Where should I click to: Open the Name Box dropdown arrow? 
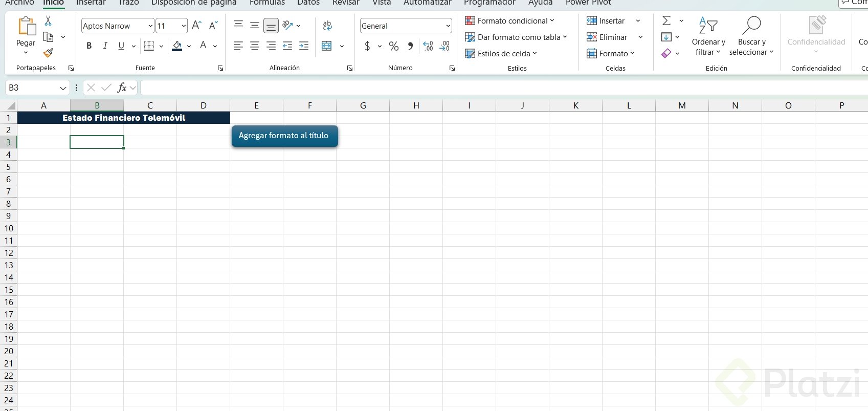[x=63, y=88]
